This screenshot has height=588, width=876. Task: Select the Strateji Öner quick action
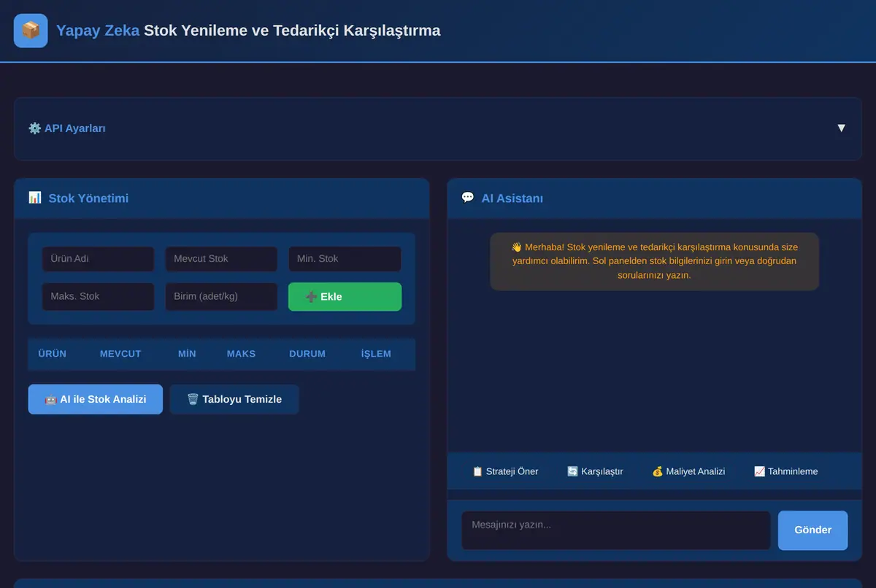click(x=505, y=471)
